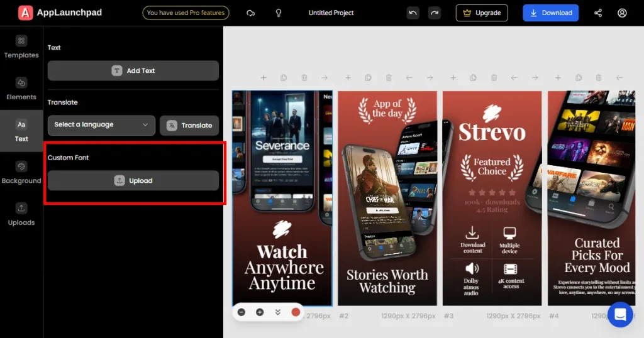Image resolution: width=644 pixels, height=338 pixels.
Task: Duplicate the first screenshot using copy icon
Action: click(284, 78)
